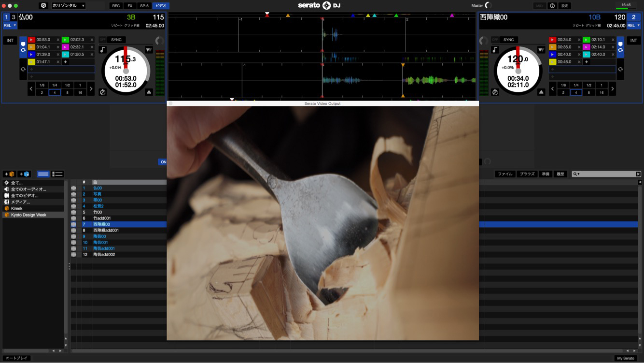The height and width of the screenshot is (363, 644).
Task: Adjust the Master volume knob
Action: click(488, 6)
